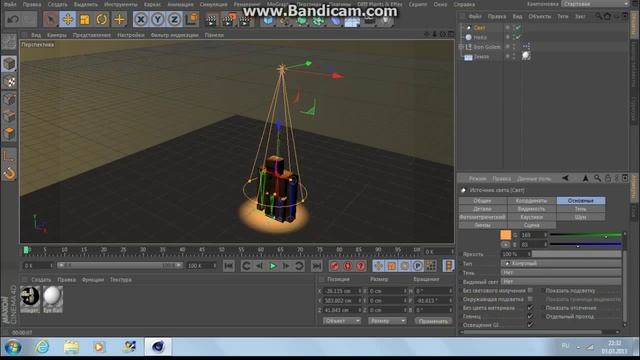The height and width of the screenshot is (360, 640).
Task: Enable the axis L-shaped icon in left palette
Action: pyautogui.click(x=9, y=156)
